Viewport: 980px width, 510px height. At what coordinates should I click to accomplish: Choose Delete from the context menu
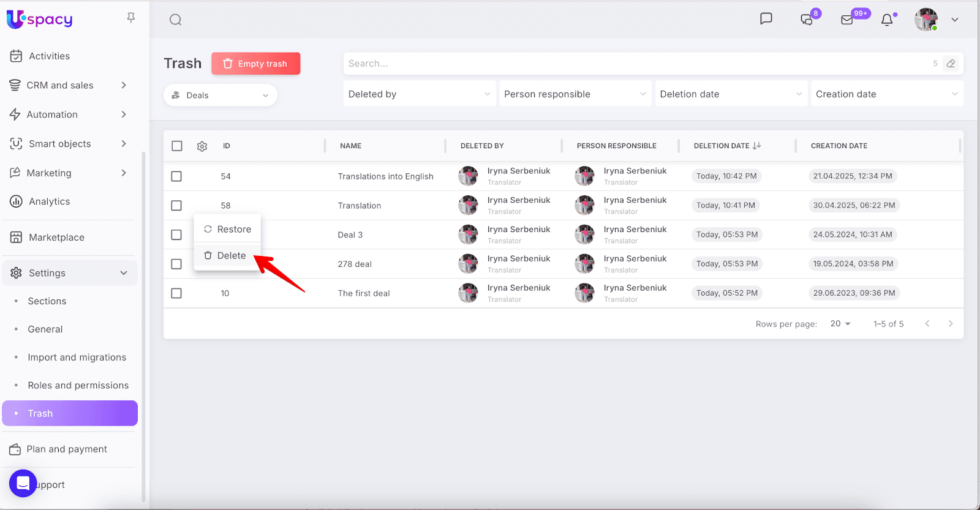click(225, 256)
